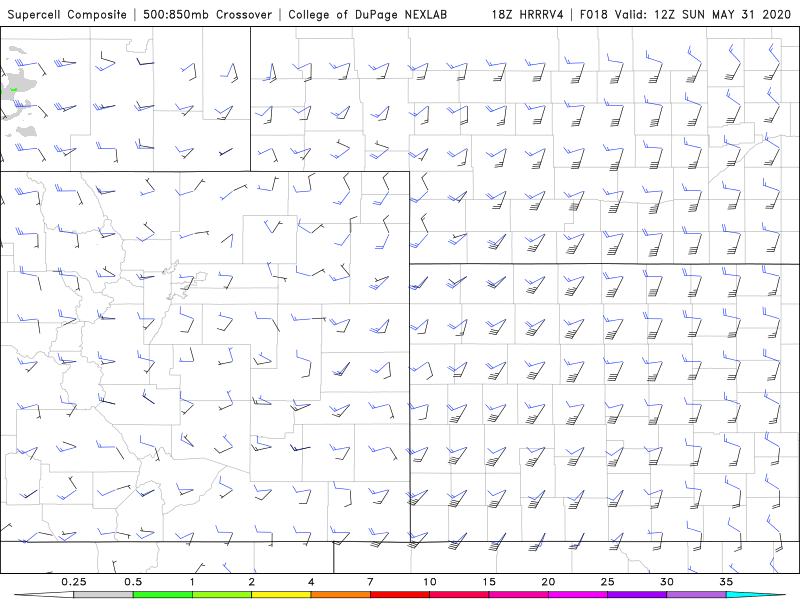Click the small green shaded patch on map
Image resolution: width=800 pixels, height=600 pixels.
(x=14, y=89)
